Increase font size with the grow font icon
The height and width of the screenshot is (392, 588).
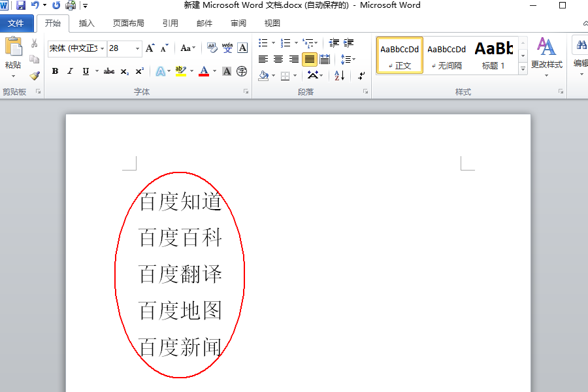[150, 48]
